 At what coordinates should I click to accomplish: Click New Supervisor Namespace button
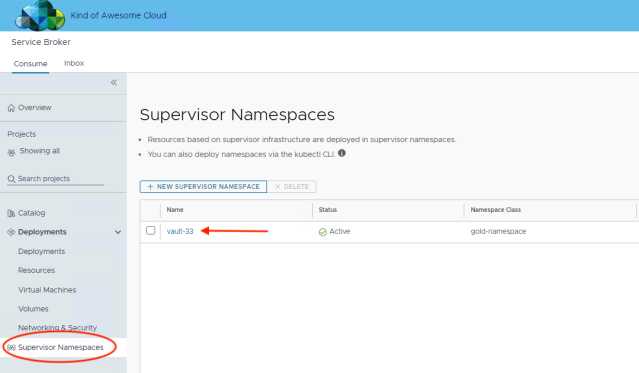pos(203,187)
